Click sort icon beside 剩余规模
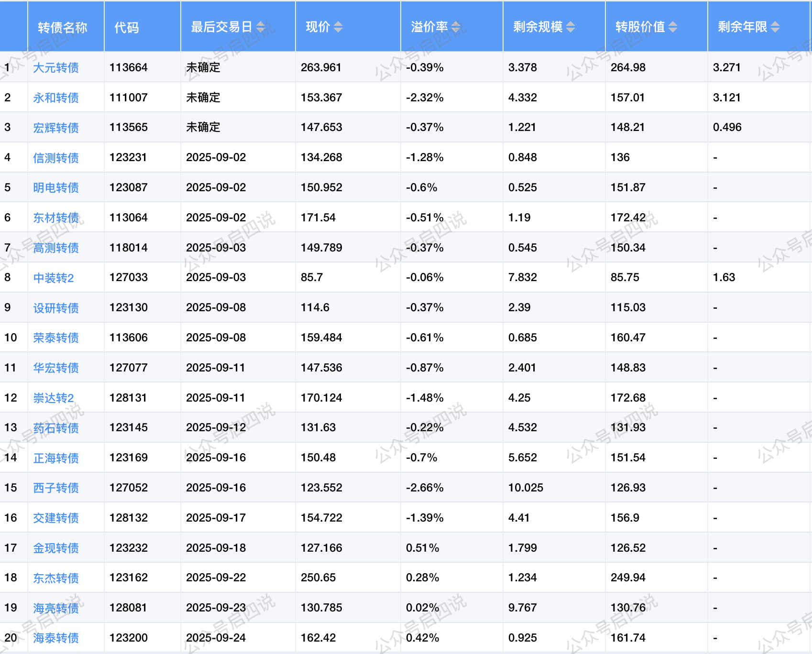 point(571,27)
